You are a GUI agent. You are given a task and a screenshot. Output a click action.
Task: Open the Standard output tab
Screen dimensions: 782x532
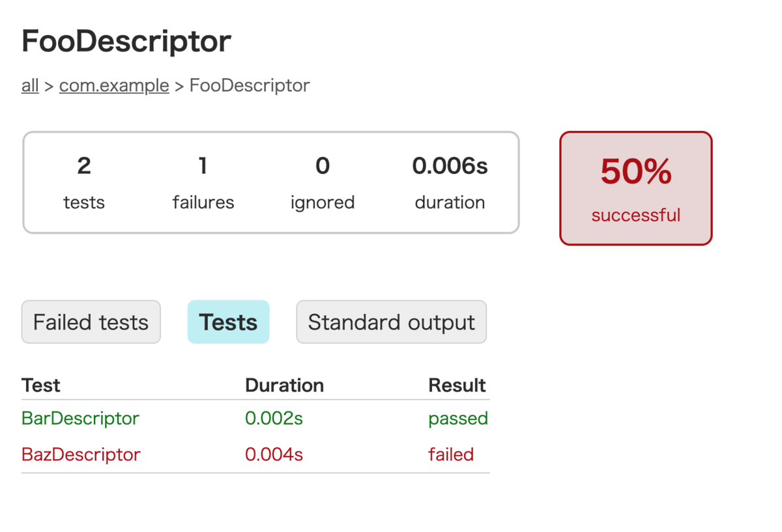click(x=391, y=322)
